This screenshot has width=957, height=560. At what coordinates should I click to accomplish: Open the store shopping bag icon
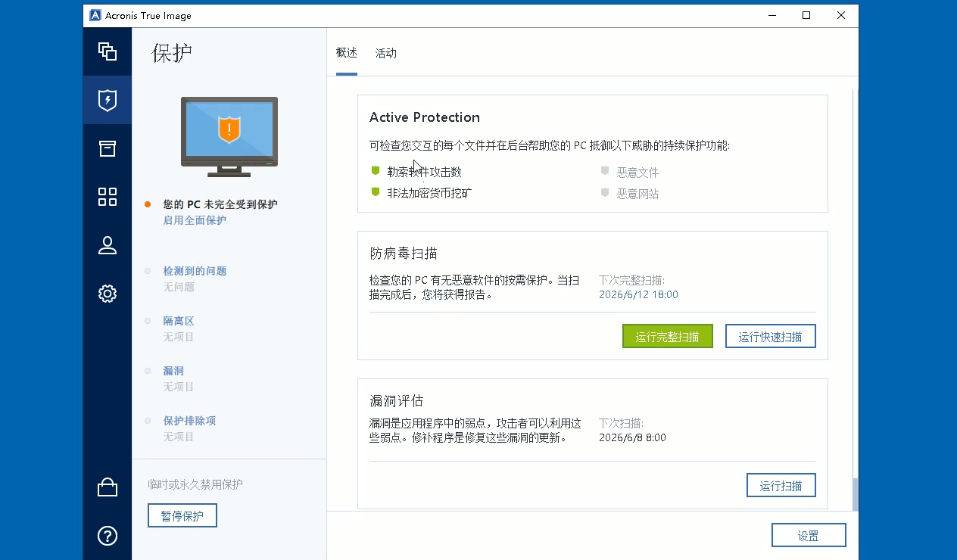tap(108, 487)
